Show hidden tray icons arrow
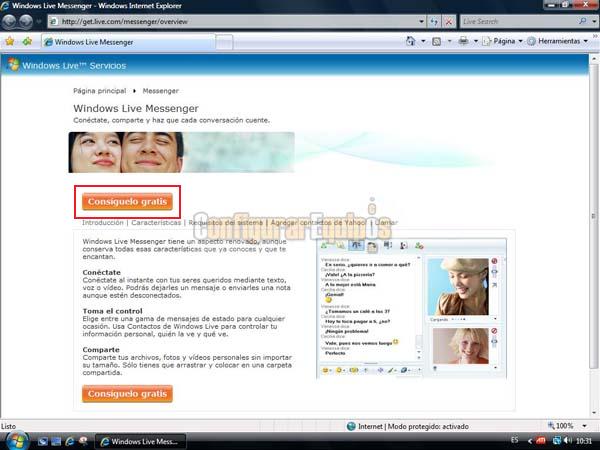600x450 pixels. pyautogui.click(x=530, y=441)
